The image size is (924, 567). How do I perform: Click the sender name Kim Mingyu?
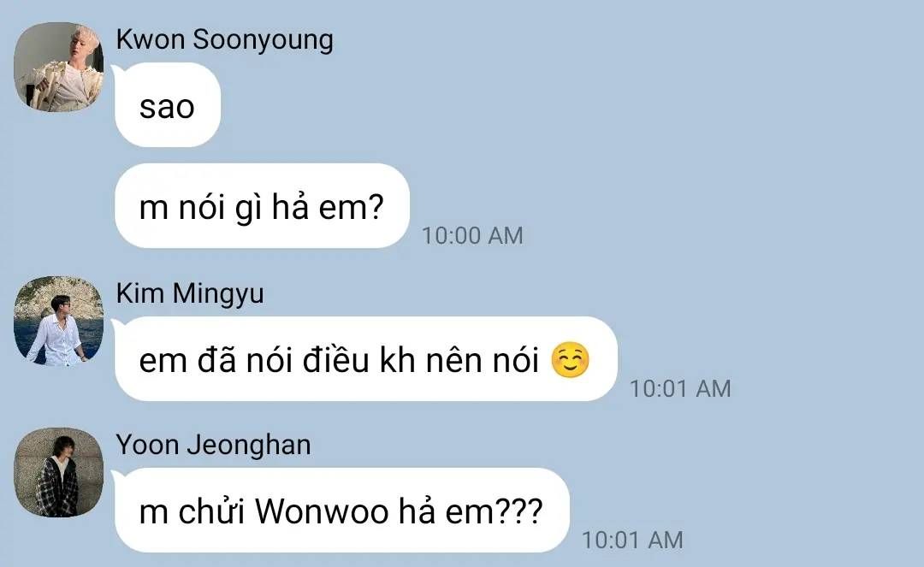point(190,294)
